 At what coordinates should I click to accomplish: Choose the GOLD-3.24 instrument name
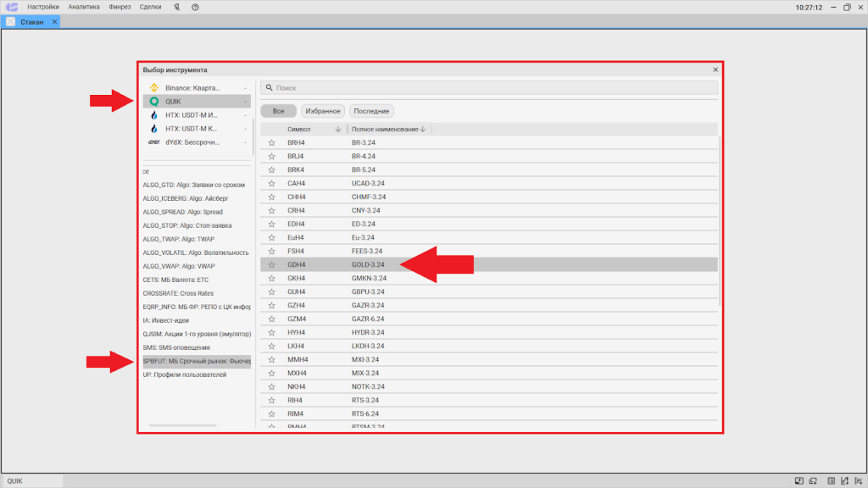coord(368,264)
